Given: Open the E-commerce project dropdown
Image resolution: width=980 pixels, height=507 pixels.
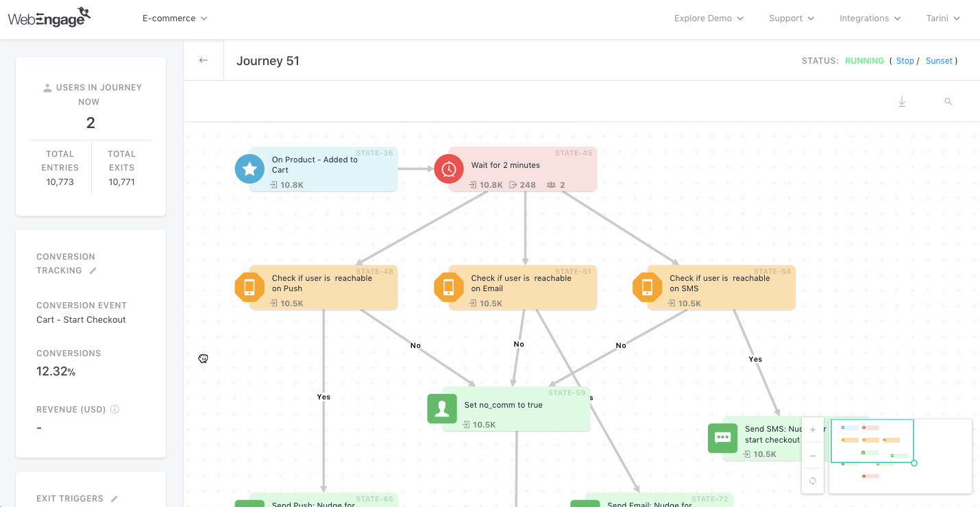Looking at the screenshot, I should [x=175, y=18].
